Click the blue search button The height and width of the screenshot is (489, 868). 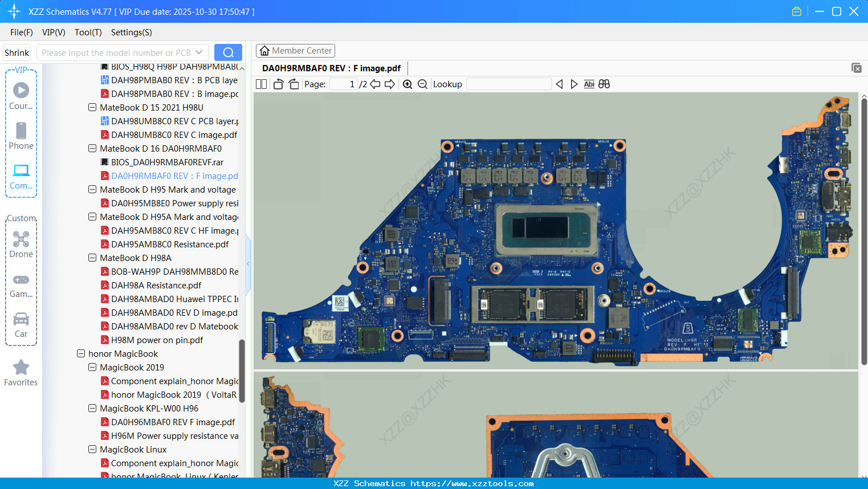[x=228, y=52]
